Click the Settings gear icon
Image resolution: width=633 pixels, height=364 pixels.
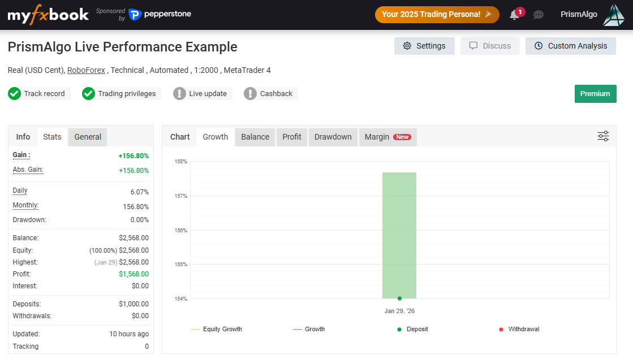(407, 46)
